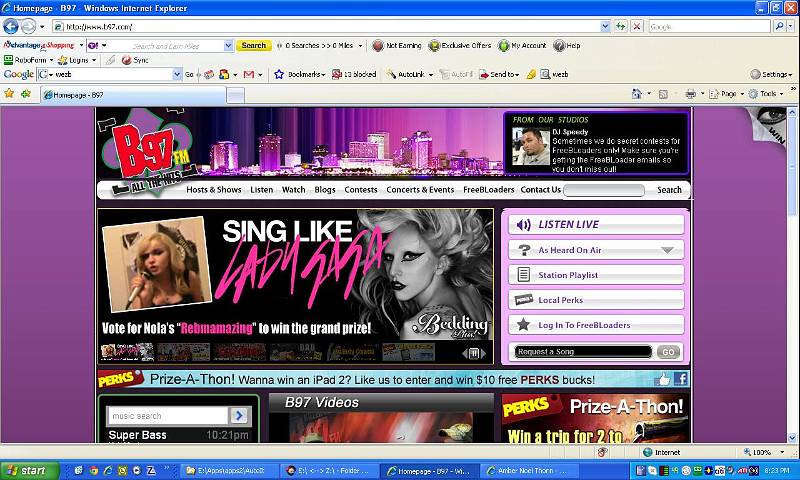The image size is (800, 480).
Task: Click the red Stop loading icon
Action: coord(637,26)
